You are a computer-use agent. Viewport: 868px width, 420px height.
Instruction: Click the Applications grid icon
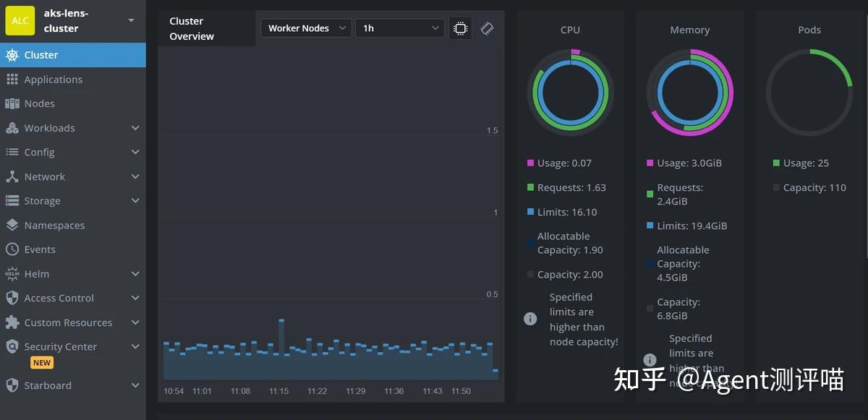[x=12, y=80]
